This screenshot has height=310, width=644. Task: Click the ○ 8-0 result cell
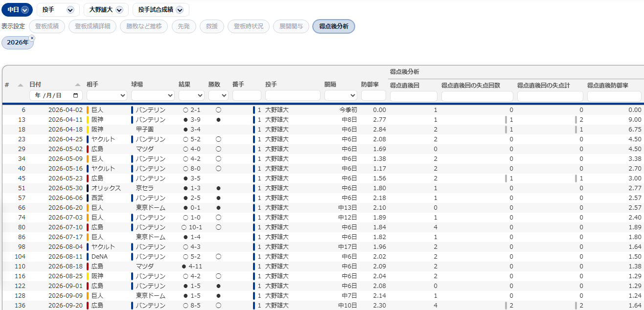click(x=191, y=169)
